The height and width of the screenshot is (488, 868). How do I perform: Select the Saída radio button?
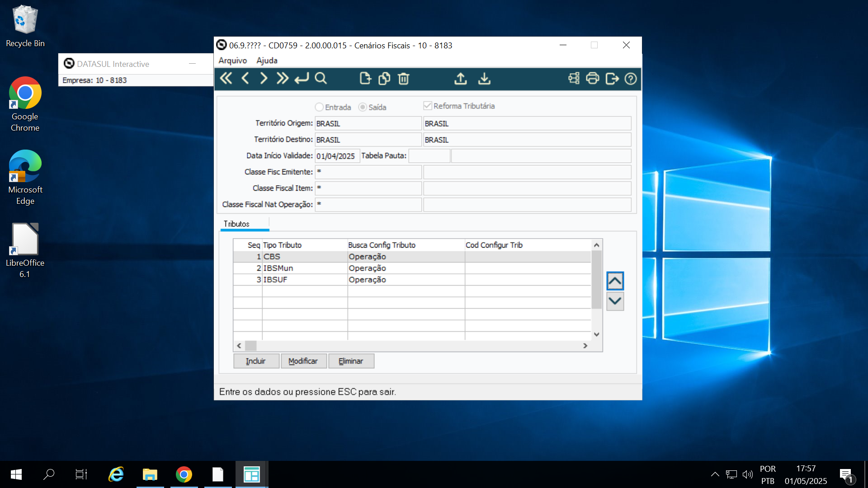coord(363,107)
